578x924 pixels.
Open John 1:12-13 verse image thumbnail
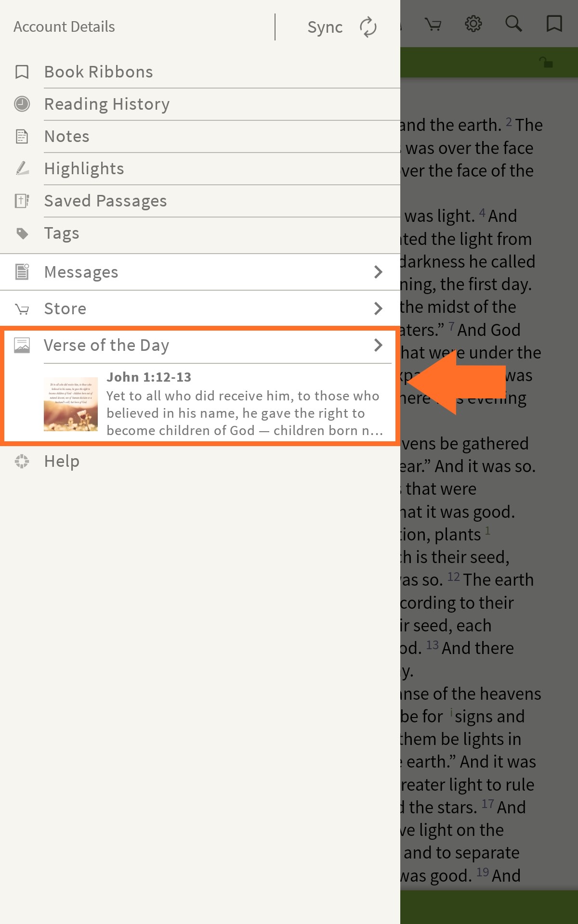click(x=71, y=404)
